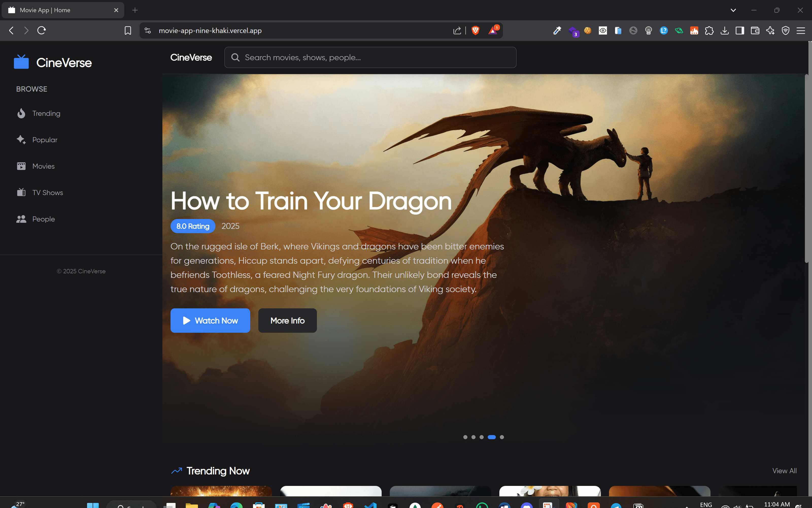Jump to the first hero slide dot

click(x=465, y=437)
